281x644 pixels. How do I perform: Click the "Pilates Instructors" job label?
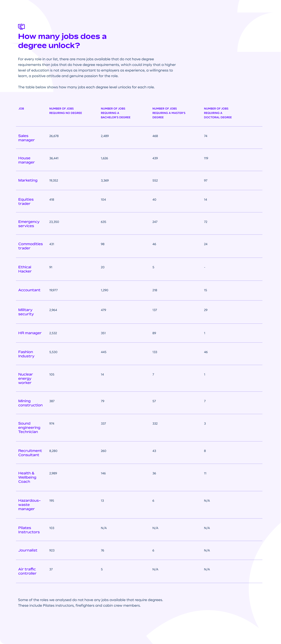(29, 530)
